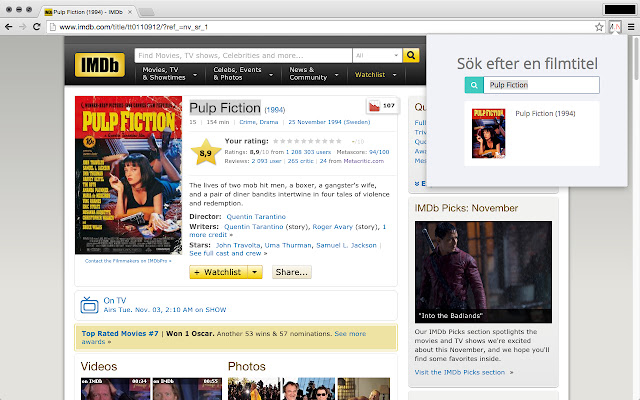The height and width of the screenshot is (400, 640).
Task: Click the popup Pulp Fiction poster thumbnail
Action: click(x=489, y=133)
